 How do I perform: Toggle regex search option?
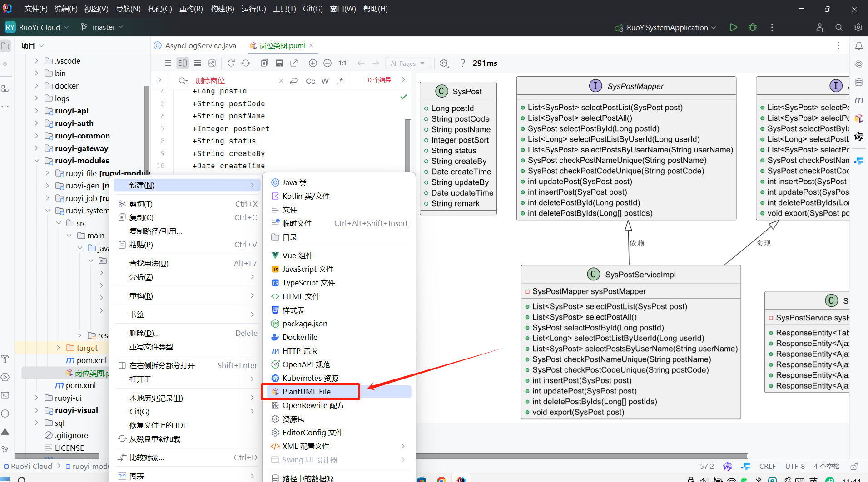(340, 81)
